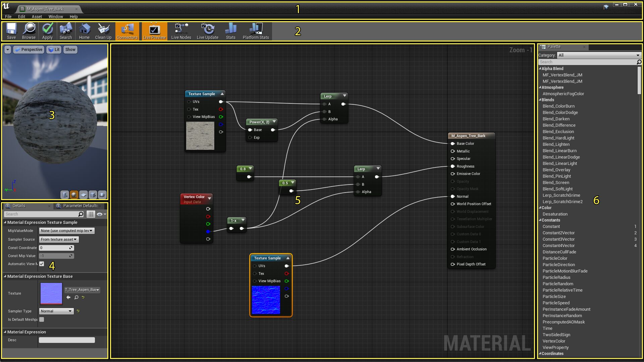Click the Show button in viewport
This screenshot has height=362, width=644.
70,49
